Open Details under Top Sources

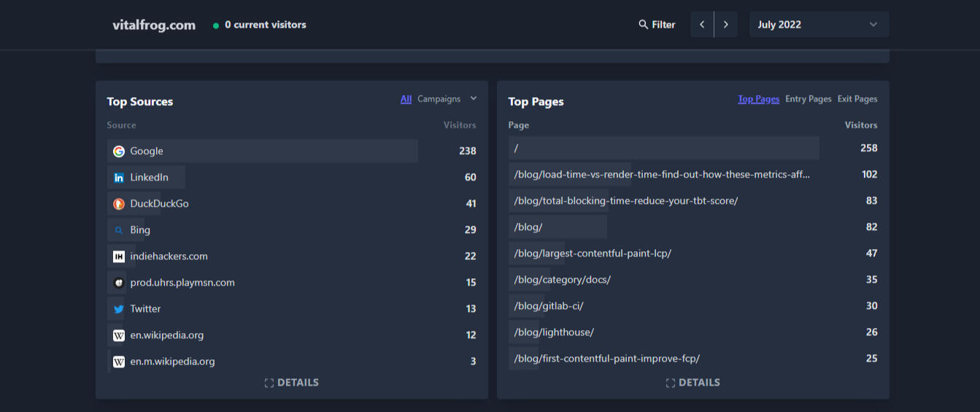point(291,383)
